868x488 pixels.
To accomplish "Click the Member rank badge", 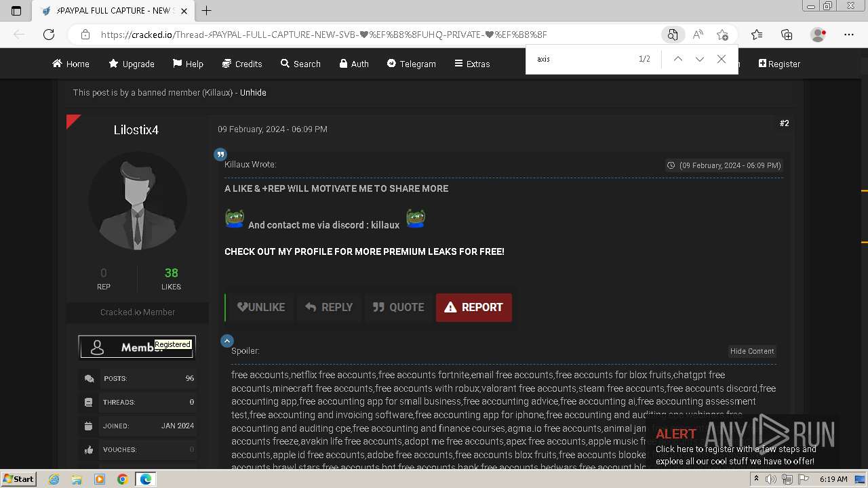I will [137, 347].
